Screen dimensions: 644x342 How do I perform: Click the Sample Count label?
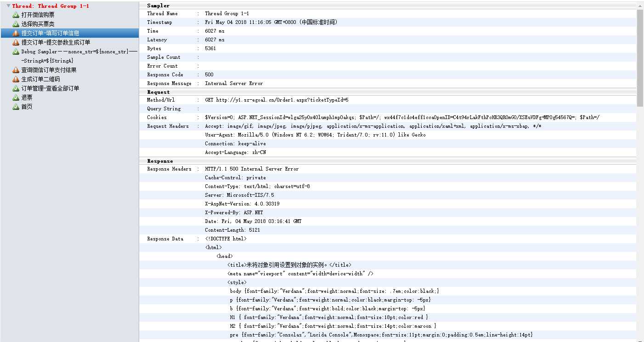coord(164,57)
